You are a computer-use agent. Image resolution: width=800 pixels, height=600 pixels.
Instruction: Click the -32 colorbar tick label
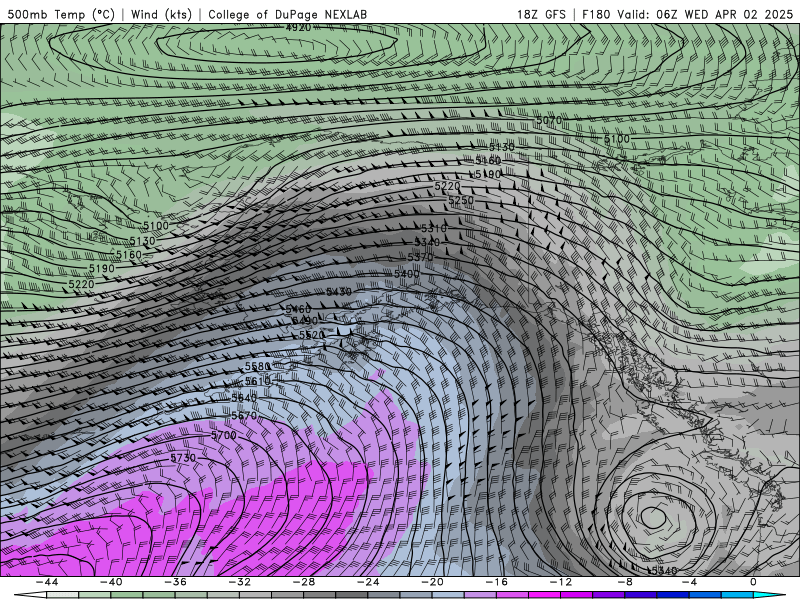pyautogui.click(x=239, y=582)
